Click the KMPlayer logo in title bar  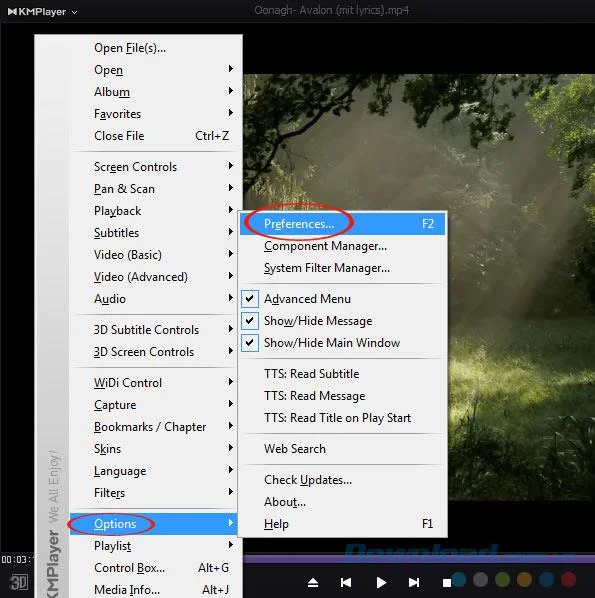[x=37, y=12]
